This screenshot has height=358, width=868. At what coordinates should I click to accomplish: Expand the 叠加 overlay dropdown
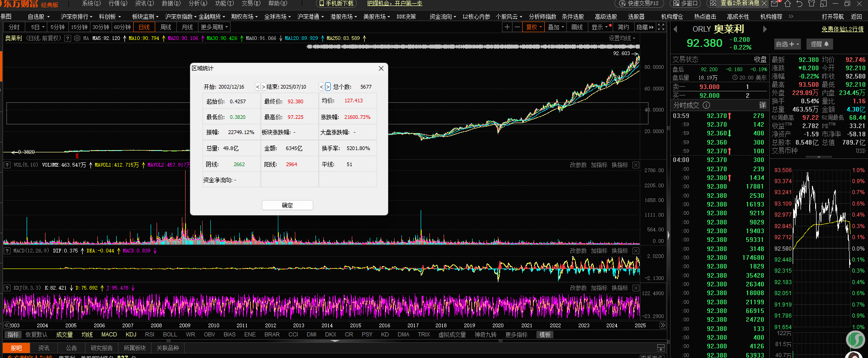click(x=556, y=27)
